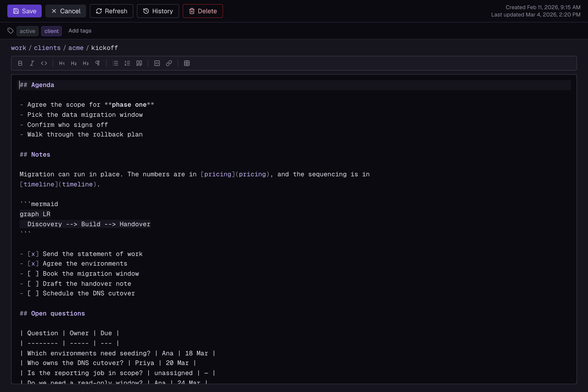Insert inline code using the angle-brackets icon
The image size is (588, 392).
44,63
